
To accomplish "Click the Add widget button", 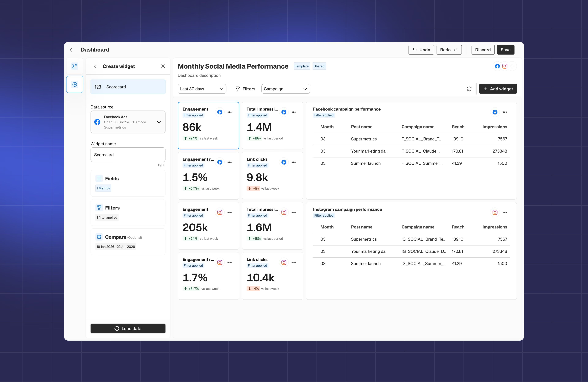I will [498, 89].
